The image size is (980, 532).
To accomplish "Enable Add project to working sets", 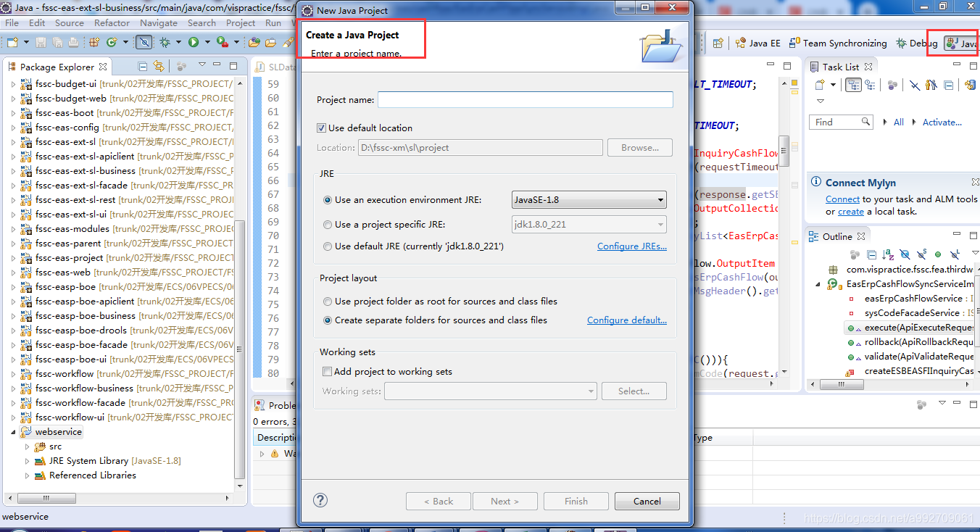I will tap(327, 370).
